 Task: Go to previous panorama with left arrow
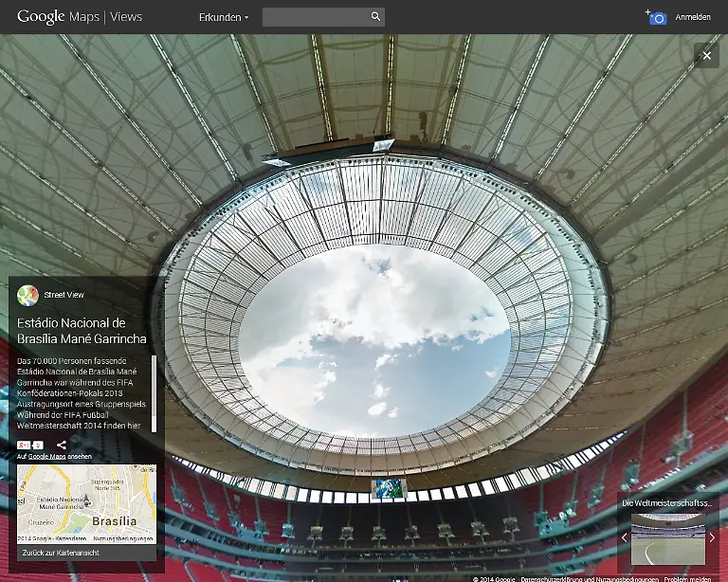point(624,537)
